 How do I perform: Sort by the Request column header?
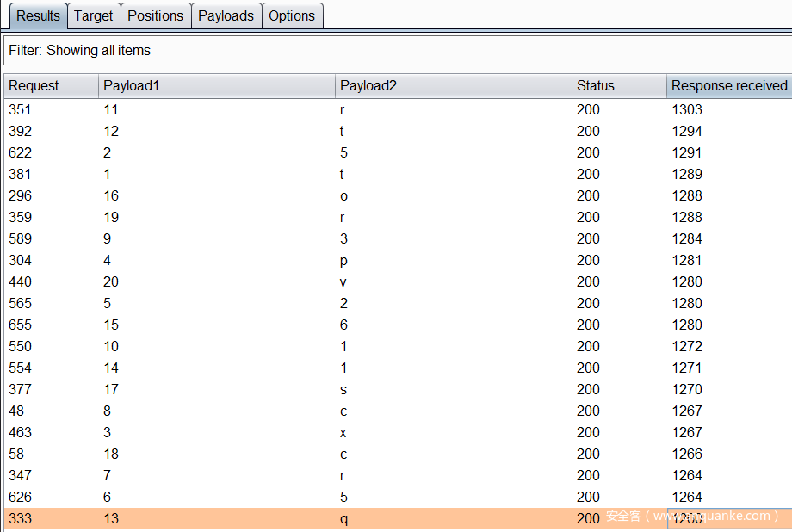[x=50, y=85]
